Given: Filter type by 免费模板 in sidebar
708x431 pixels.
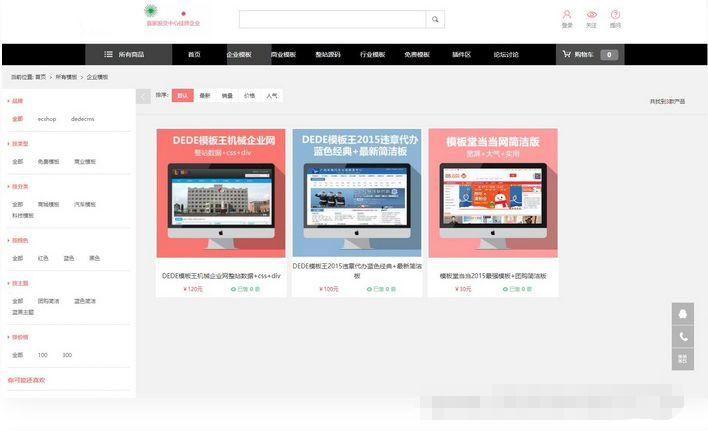Looking at the screenshot, I should pos(48,162).
